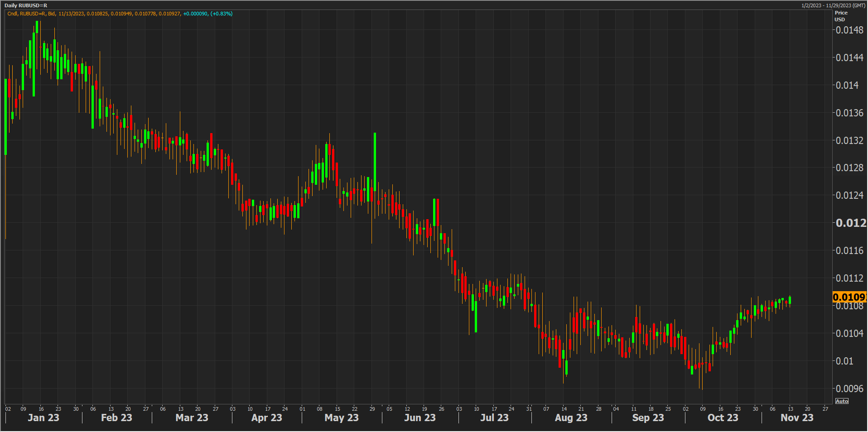868x432 pixels.
Task: Click the Nov 23 month label
Action: pyautogui.click(x=797, y=418)
